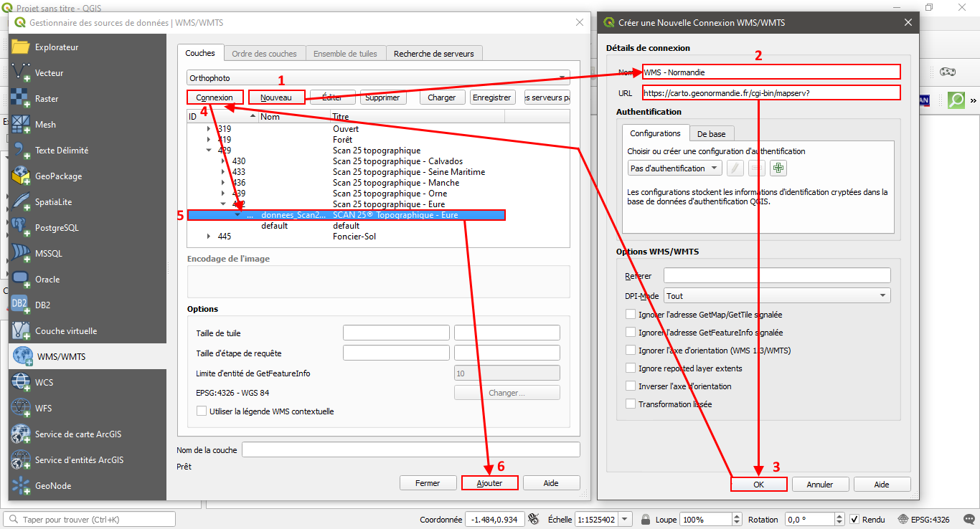Viewport: 980px width, 529px height.
Task: Select Service d'entités ArcGIS
Action: coord(88,460)
